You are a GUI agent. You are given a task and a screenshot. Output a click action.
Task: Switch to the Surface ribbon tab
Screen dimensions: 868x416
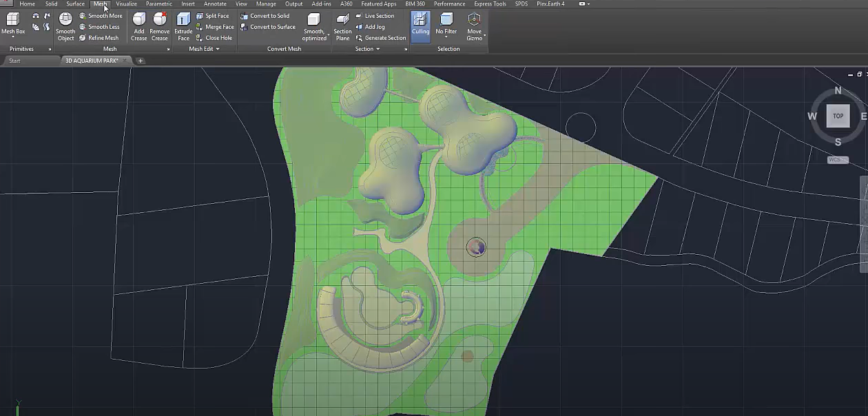75,4
